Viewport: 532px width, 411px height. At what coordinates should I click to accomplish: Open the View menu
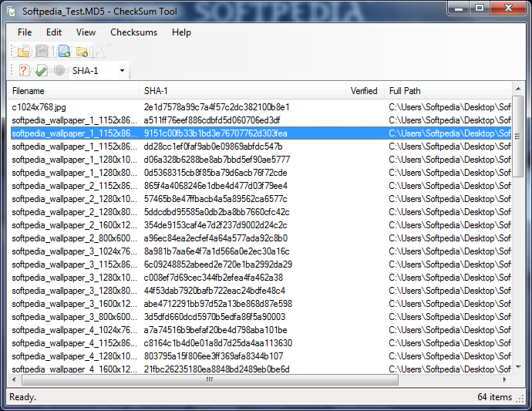[86, 32]
